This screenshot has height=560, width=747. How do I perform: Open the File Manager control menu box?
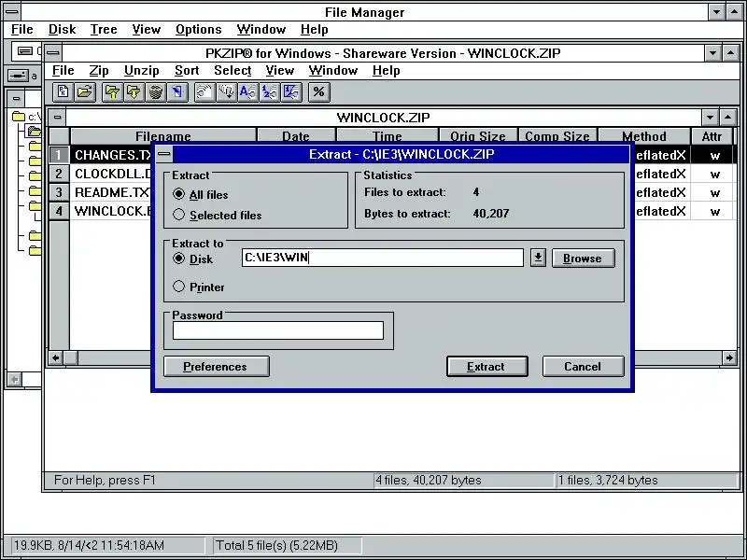click(12, 11)
